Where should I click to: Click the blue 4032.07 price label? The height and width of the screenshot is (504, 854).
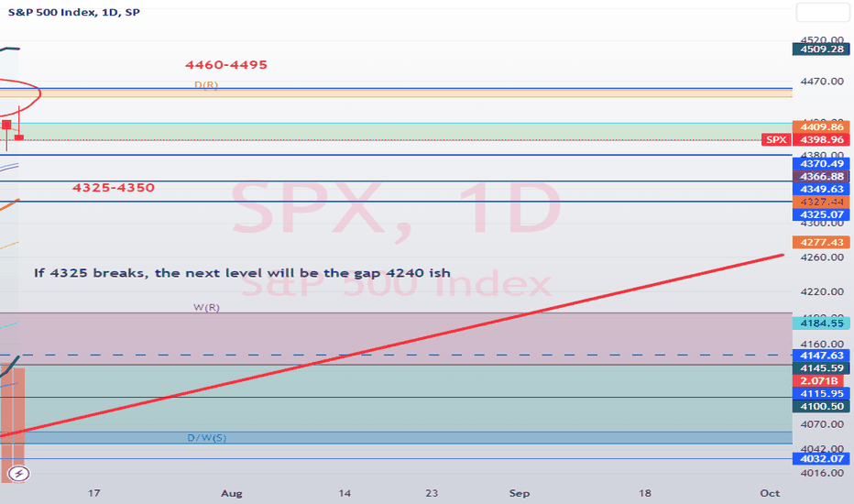point(821,459)
